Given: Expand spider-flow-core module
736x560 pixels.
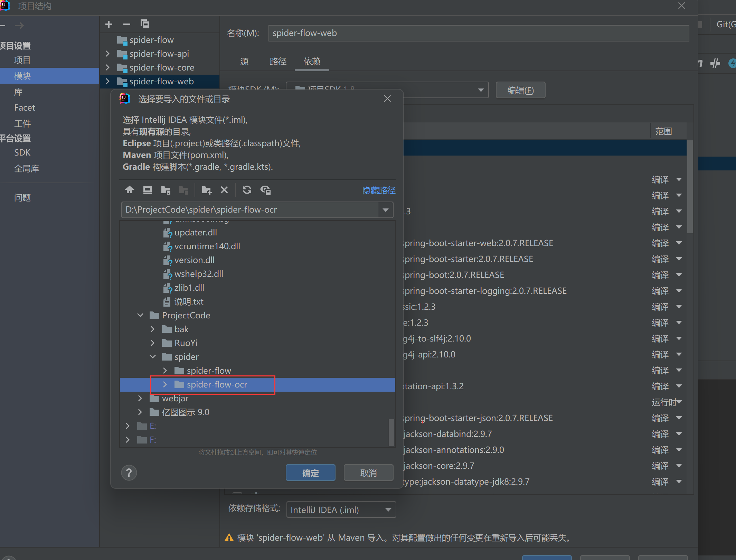Looking at the screenshot, I should (107, 67).
